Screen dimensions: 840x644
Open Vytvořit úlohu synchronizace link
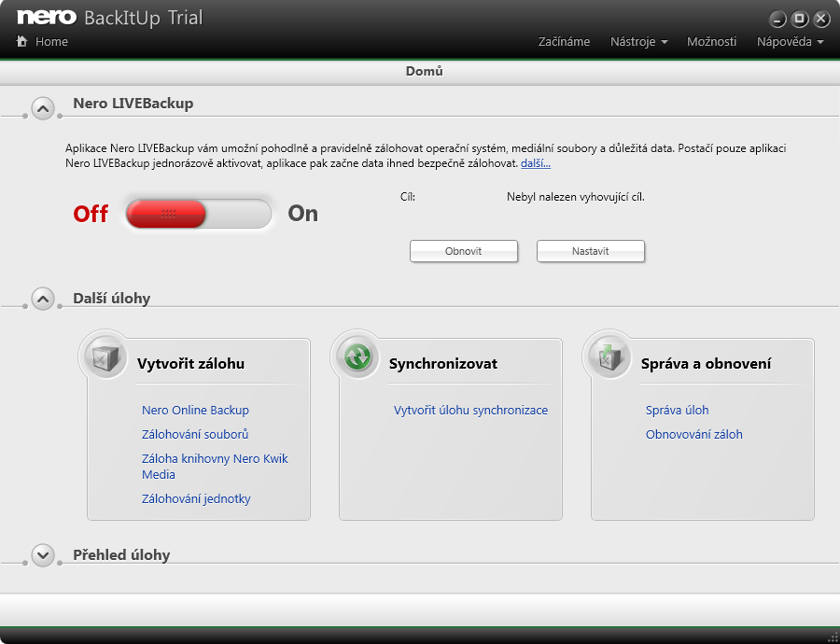pos(470,410)
